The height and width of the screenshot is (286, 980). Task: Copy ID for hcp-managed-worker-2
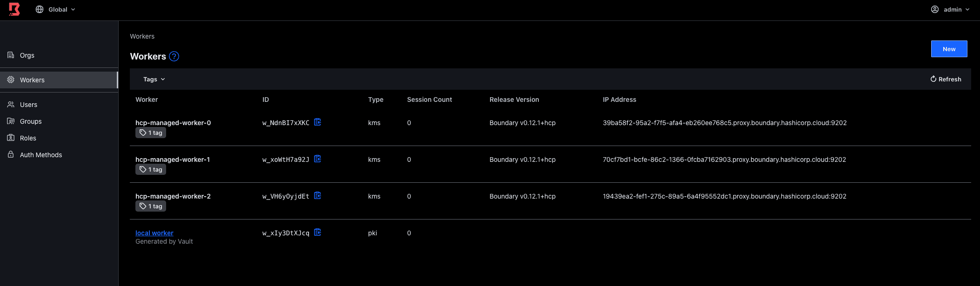317,196
